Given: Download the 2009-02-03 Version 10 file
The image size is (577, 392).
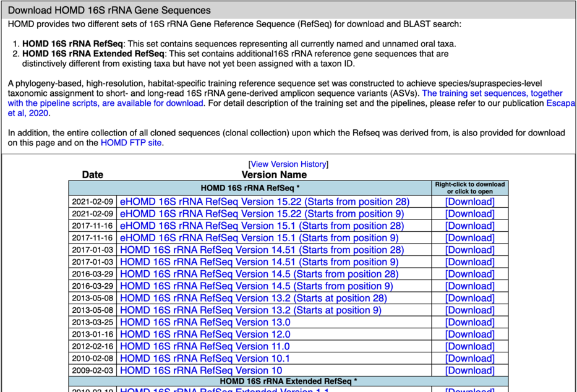Looking at the screenshot, I should pos(469,370).
